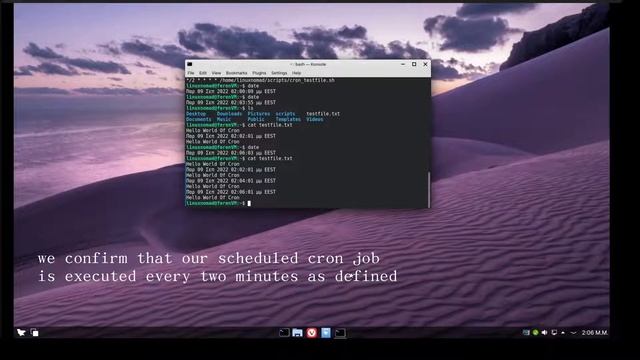The image size is (640, 360).
Task: Click 'testfile.txt' in the ls output
Action: pos(323,114)
